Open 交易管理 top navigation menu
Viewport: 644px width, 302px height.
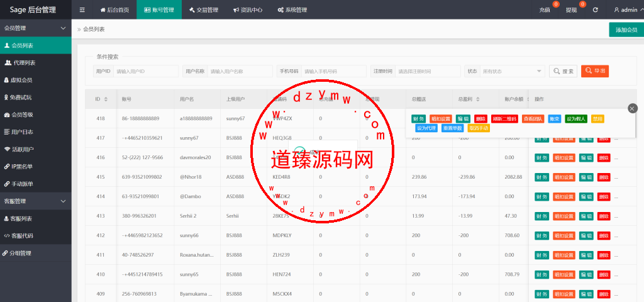[x=204, y=10]
